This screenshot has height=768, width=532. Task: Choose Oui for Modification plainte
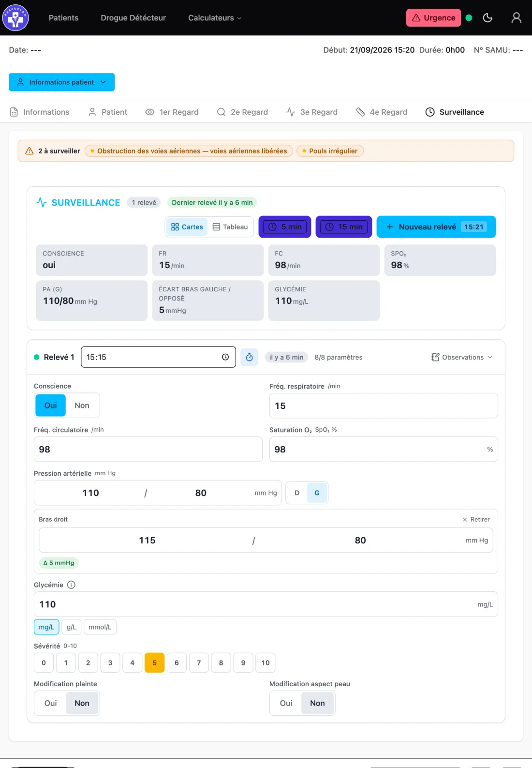pyautogui.click(x=50, y=703)
